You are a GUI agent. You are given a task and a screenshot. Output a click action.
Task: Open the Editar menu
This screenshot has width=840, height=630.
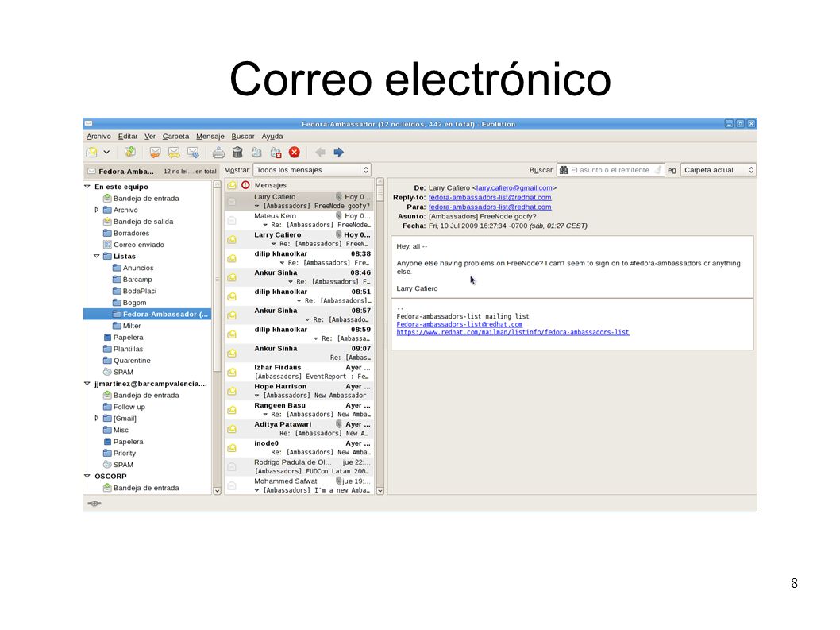coord(128,136)
